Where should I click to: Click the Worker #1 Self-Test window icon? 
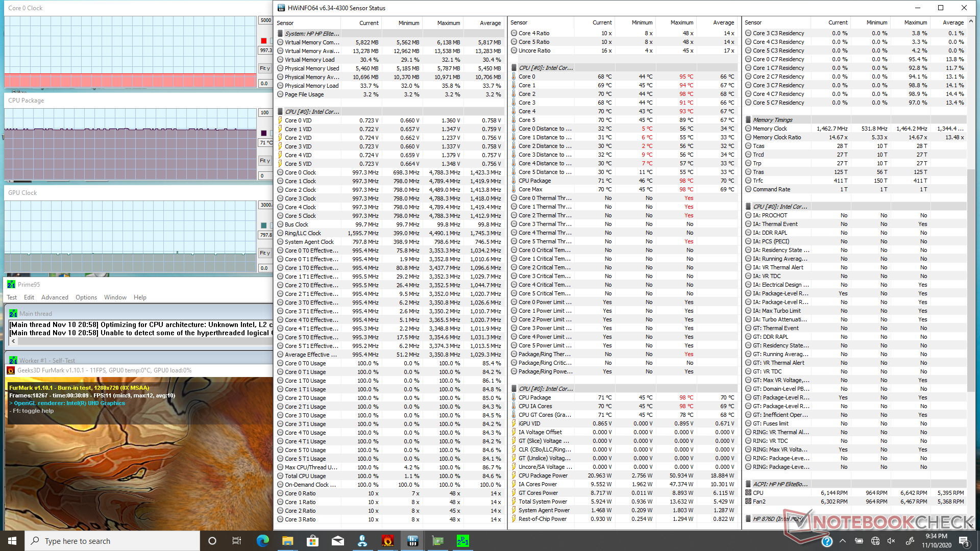13,360
